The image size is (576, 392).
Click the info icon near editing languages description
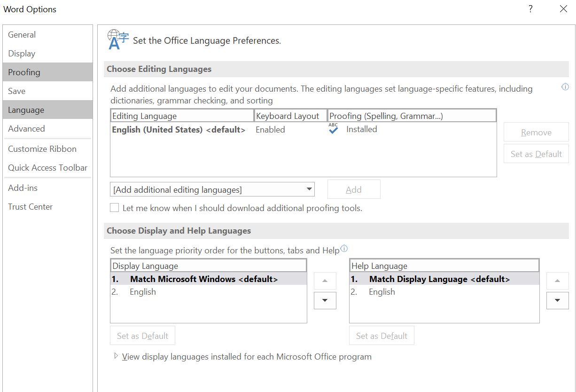point(565,86)
